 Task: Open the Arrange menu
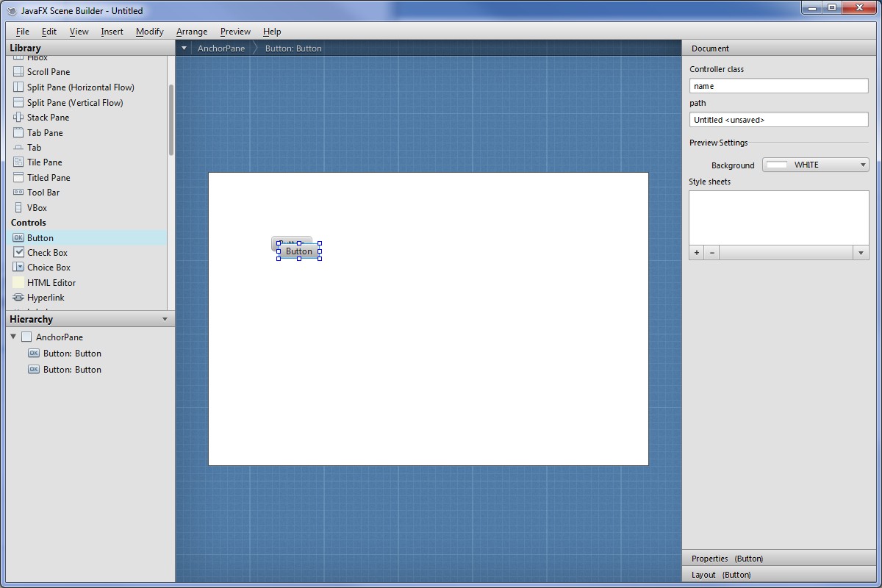[191, 32]
